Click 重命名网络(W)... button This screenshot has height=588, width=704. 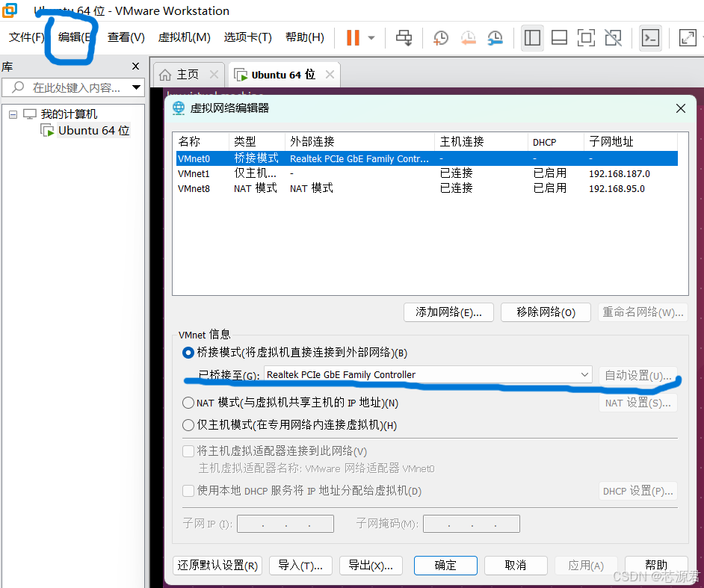pos(643,312)
